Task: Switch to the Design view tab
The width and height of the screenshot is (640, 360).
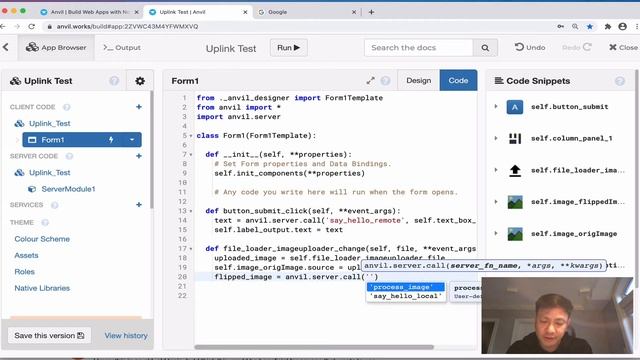Action: coord(418,80)
